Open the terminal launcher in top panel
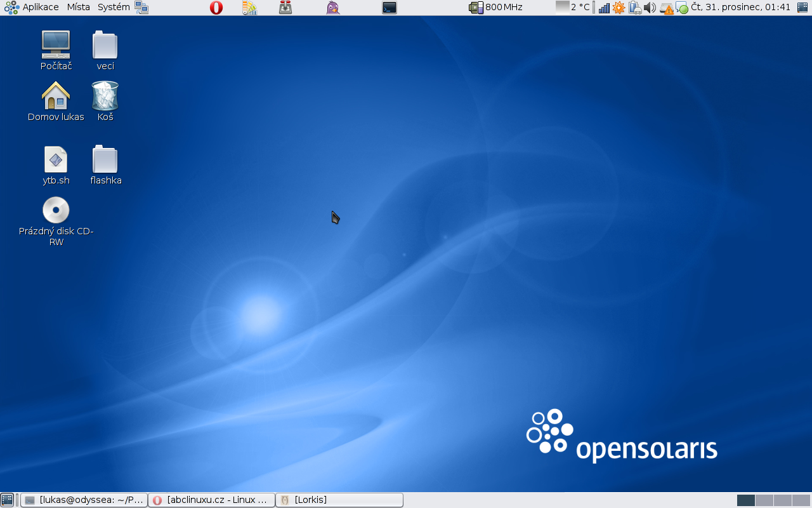This screenshot has height=508, width=812. pyautogui.click(x=390, y=8)
